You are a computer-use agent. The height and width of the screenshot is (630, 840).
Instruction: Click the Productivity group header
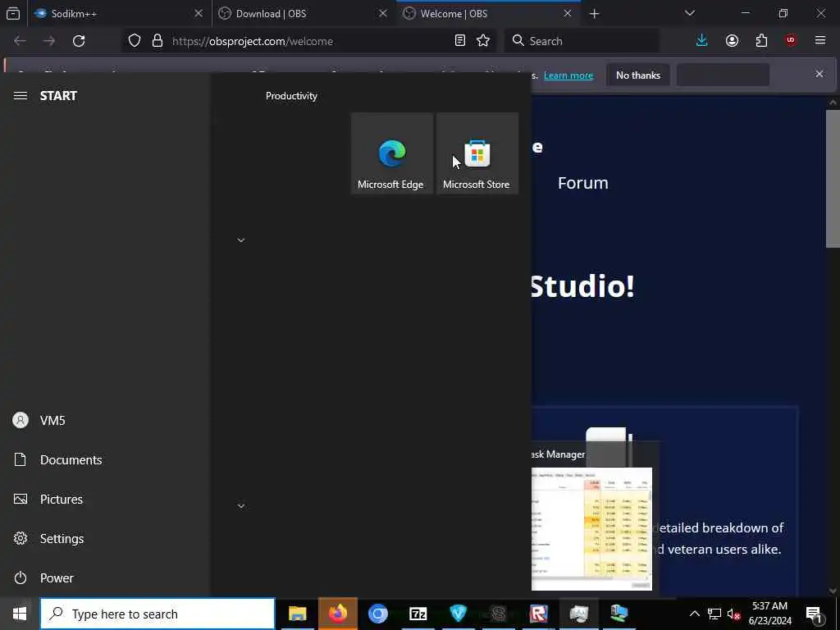291,96
